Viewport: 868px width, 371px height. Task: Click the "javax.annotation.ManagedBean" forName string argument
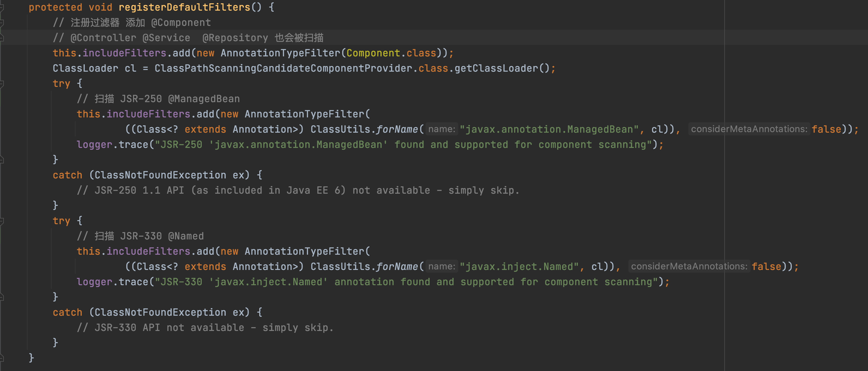pyautogui.click(x=549, y=129)
